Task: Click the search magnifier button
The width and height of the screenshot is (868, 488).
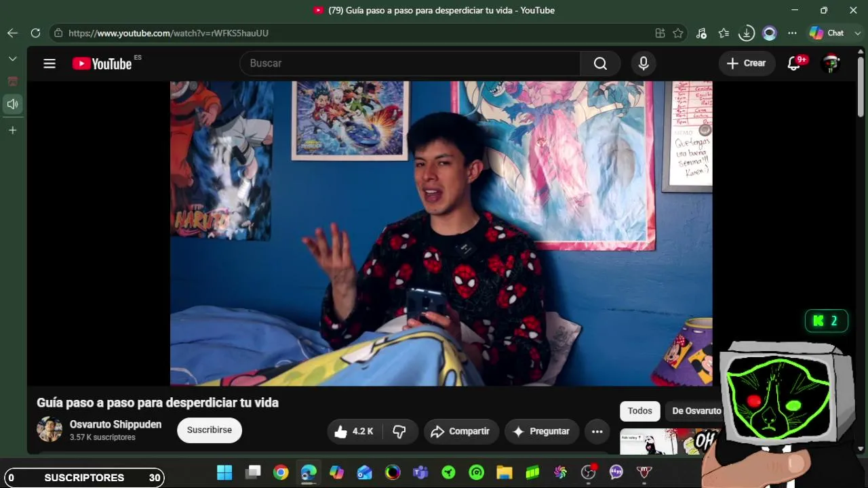Action: click(600, 63)
